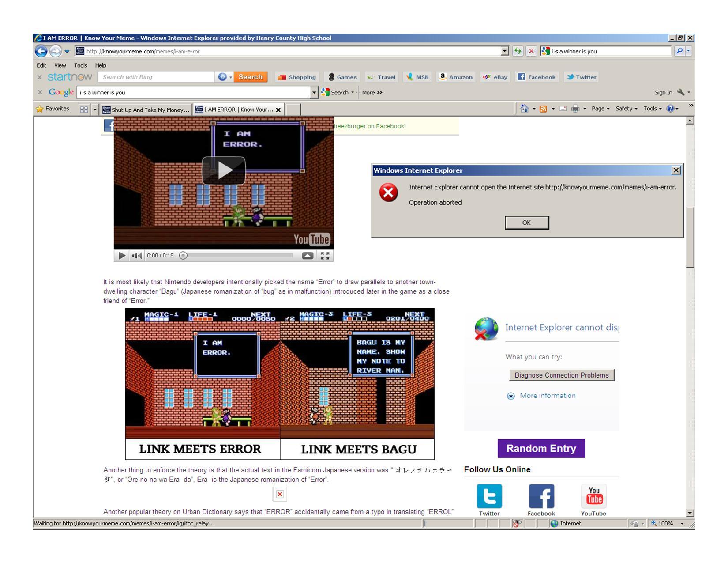Viewport: 728px width, 563px height.
Task: Click the Random Entry button
Action: point(541,448)
